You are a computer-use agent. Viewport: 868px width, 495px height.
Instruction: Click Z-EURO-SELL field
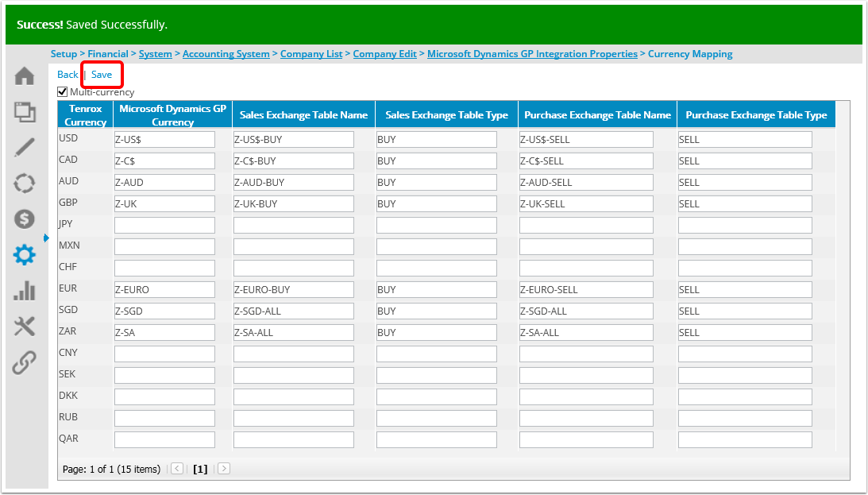(586, 289)
